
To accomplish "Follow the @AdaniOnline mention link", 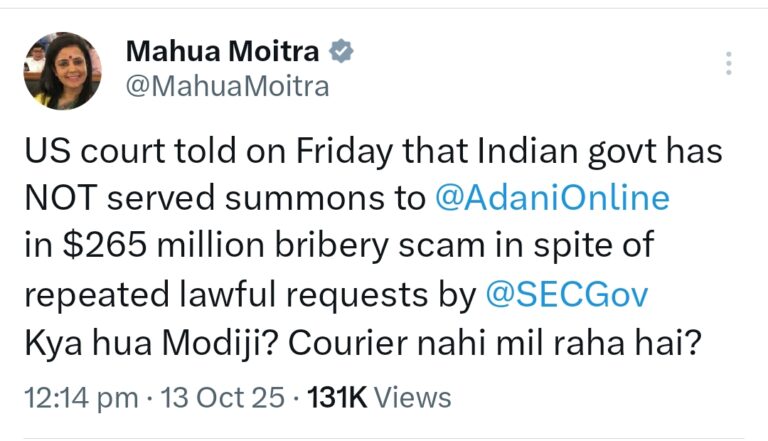I will 552,198.
